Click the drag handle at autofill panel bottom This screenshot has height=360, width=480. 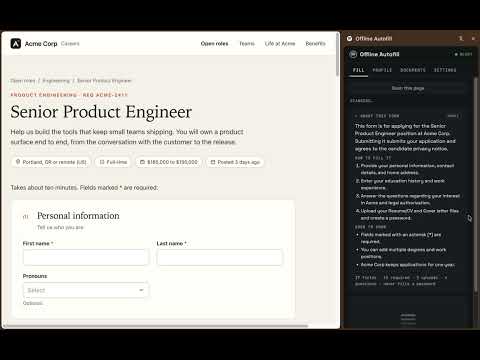coord(408,319)
